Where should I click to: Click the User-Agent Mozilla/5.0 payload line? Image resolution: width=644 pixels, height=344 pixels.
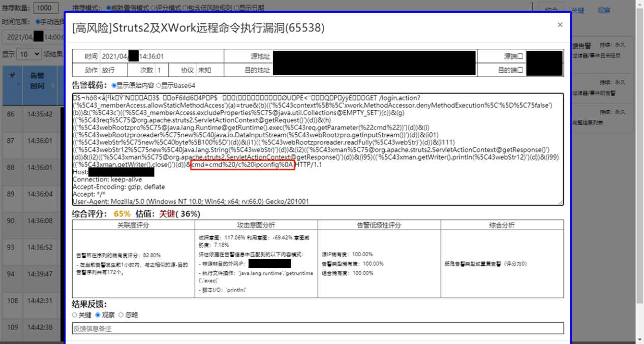(x=191, y=201)
